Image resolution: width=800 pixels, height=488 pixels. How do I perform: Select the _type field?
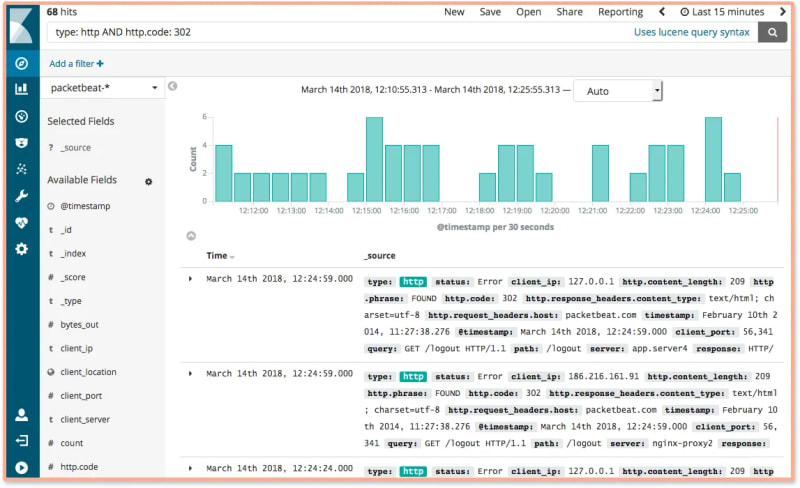[71, 301]
